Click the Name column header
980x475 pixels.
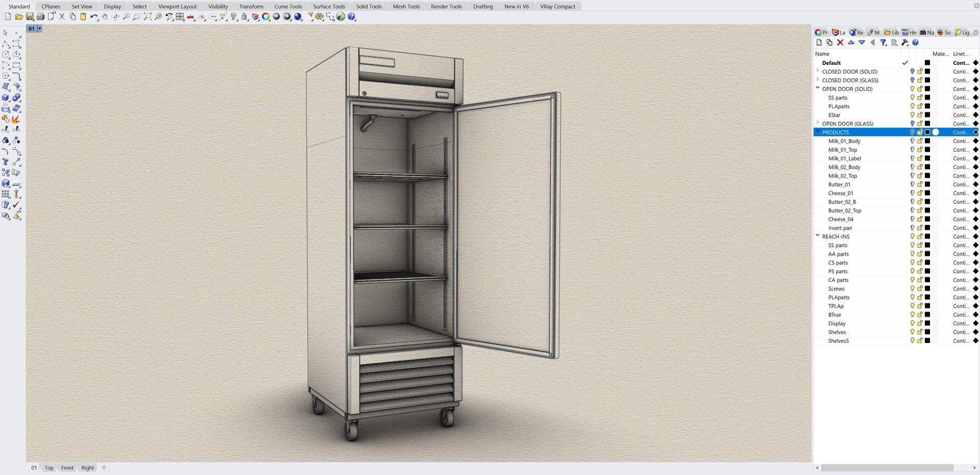pos(822,54)
